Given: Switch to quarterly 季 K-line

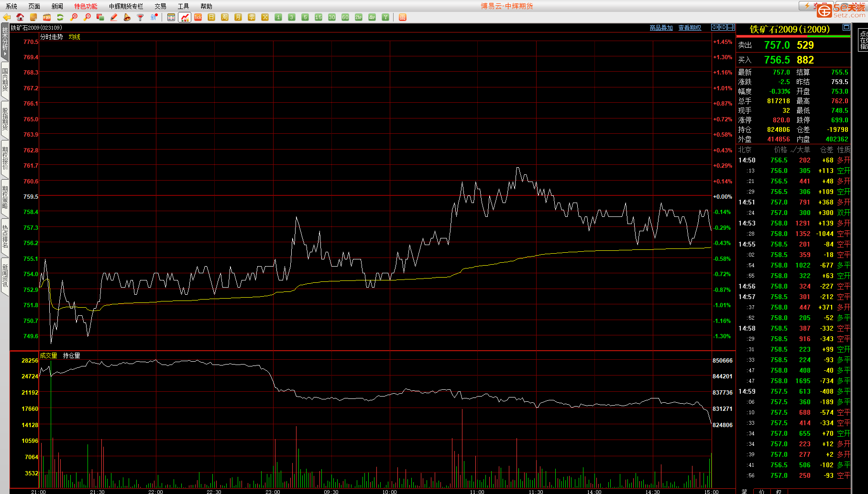Looking at the screenshot, I should pyautogui.click(x=252, y=17).
